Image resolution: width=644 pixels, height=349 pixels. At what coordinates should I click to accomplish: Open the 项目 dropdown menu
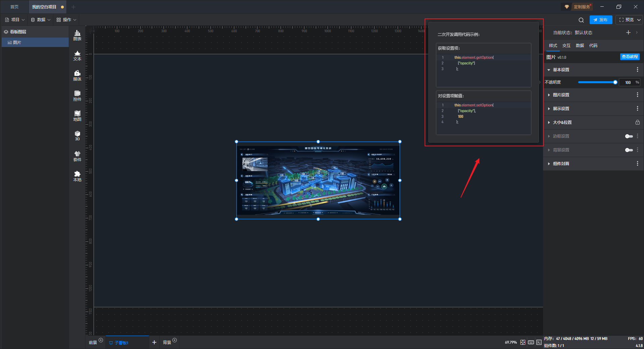[x=15, y=20]
